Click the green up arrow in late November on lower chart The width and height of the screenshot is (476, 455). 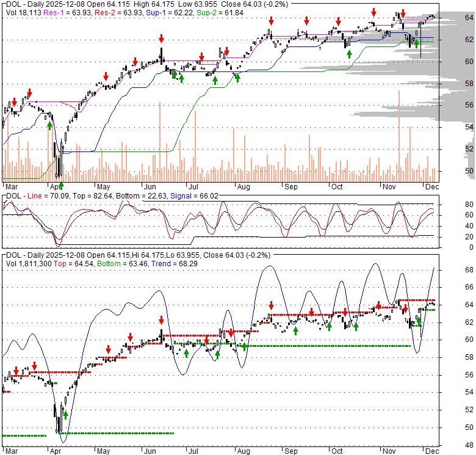coord(419,321)
